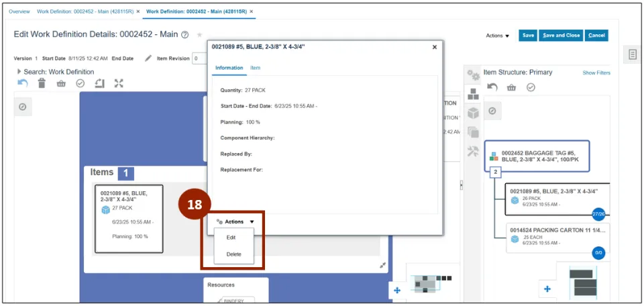644x306 pixels.
Task: Click the help icon next to the page title
Action: pos(184,35)
